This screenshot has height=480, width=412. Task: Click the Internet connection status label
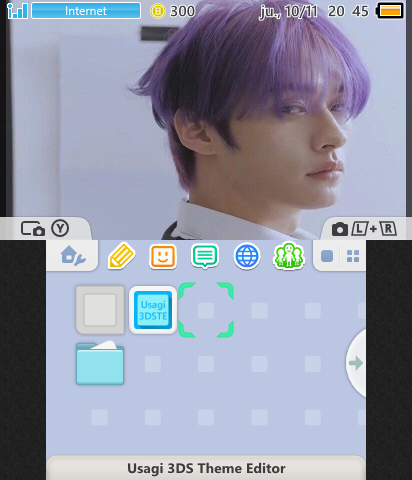tap(86, 11)
